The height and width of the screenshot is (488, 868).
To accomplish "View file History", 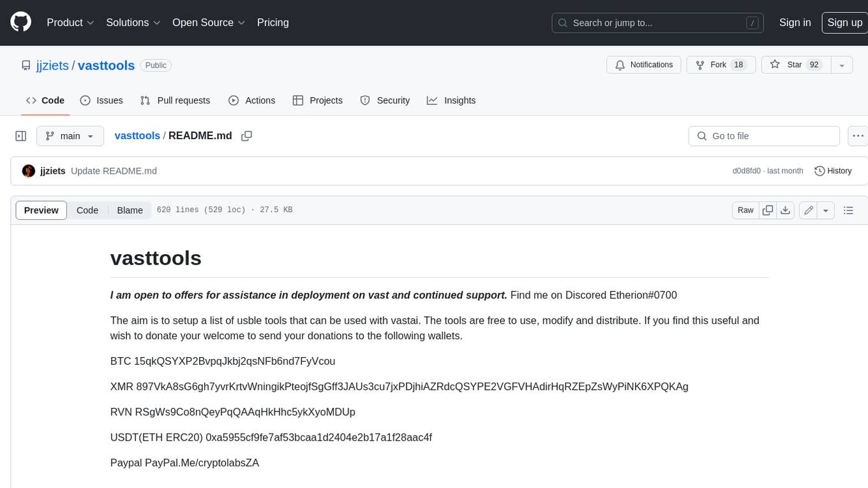I will 833,171.
